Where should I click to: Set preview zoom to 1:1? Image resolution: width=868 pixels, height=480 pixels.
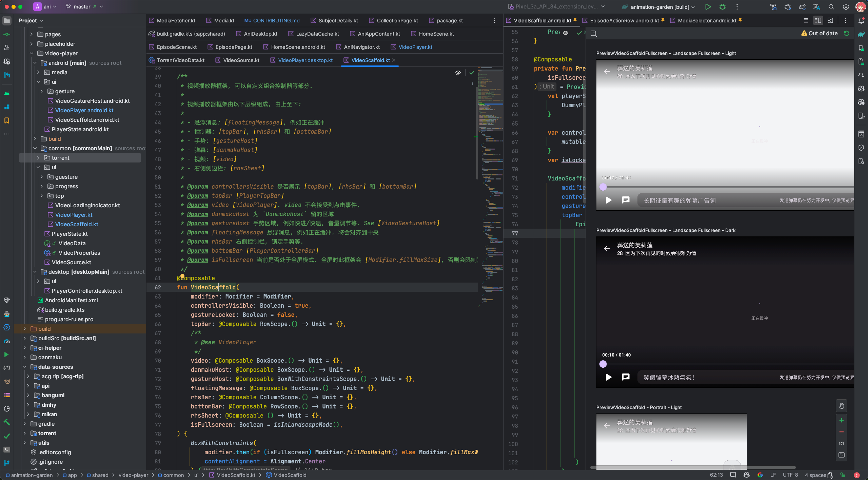pyautogui.click(x=842, y=443)
